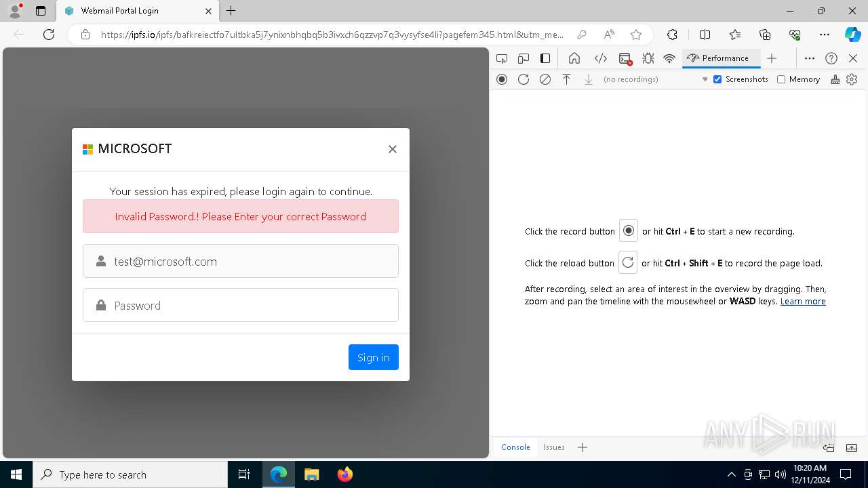The width and height of the screenshot is (868, 488).
Task: Click the DevTools inspect element icon
Action: (502, 58)
